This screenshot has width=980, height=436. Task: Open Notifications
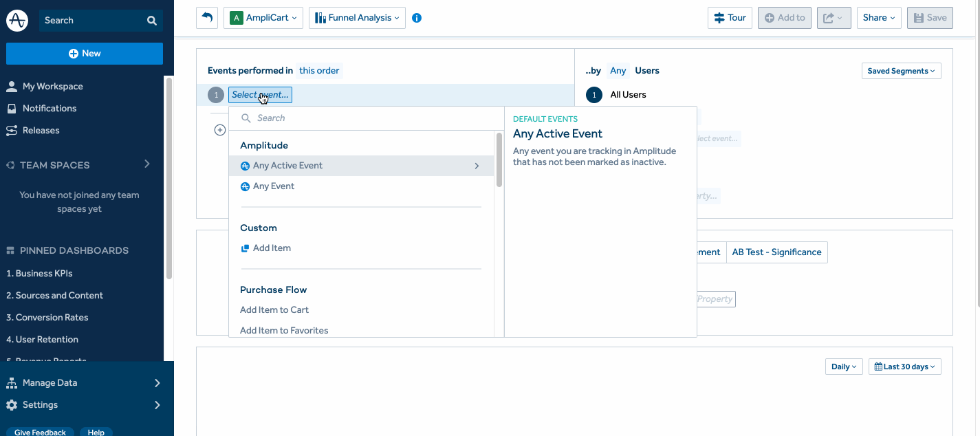pos(50,109)
